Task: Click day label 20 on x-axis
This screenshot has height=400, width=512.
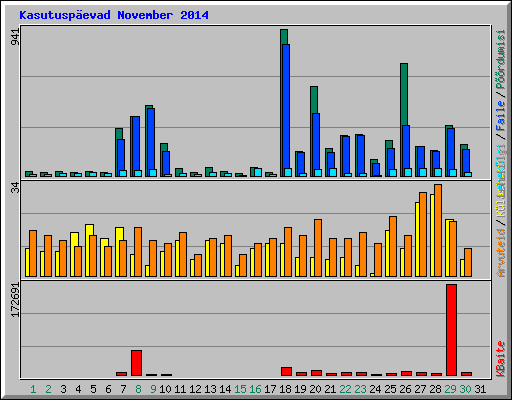Action: (315, 389)
